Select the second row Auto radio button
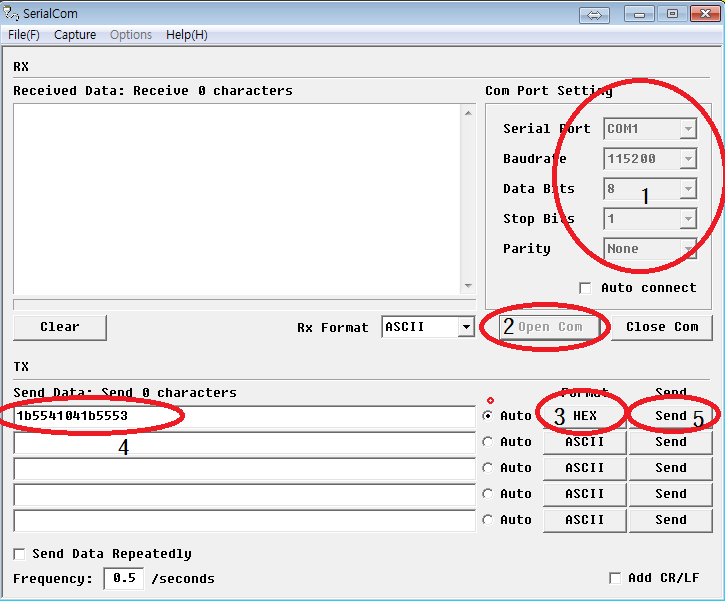Image resolution: width=725 pixels, height=601 pixels. [x=488, y=442]
